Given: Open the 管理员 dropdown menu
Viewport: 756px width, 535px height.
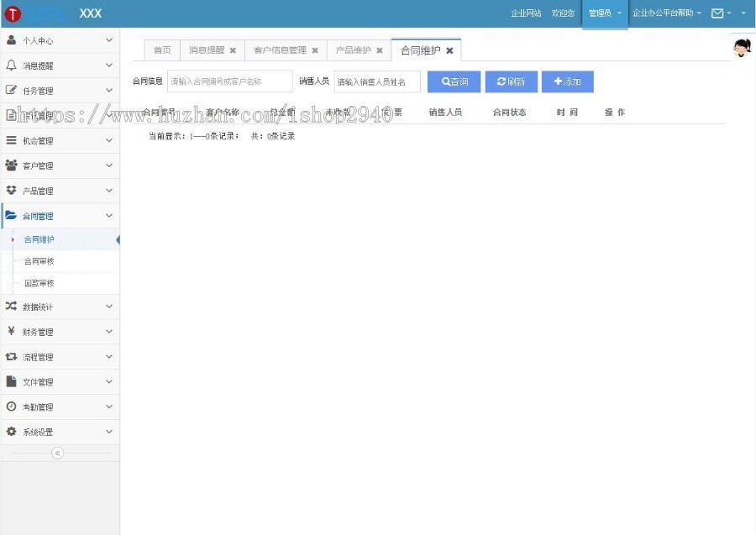Looking at the screenshot, I should pos(605,13).
